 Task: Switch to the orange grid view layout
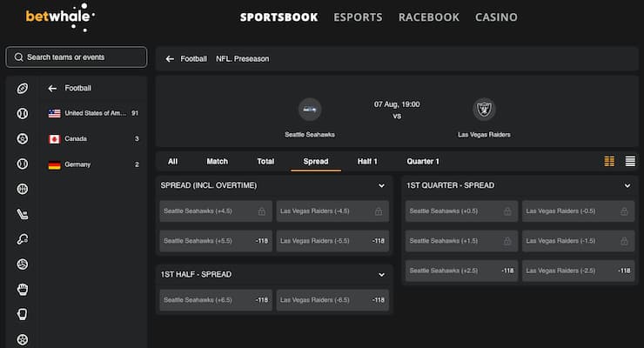pos(609,161)
